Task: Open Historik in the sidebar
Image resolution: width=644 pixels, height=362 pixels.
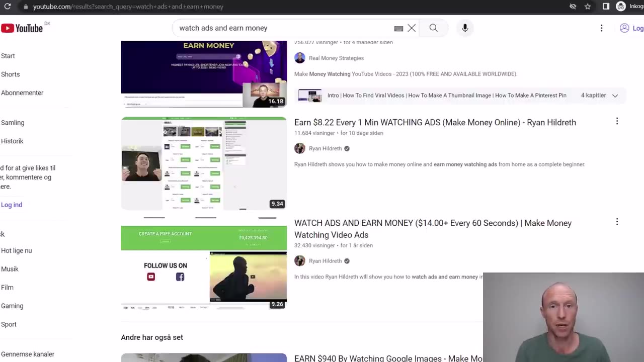Action: [x=12, y=141]
